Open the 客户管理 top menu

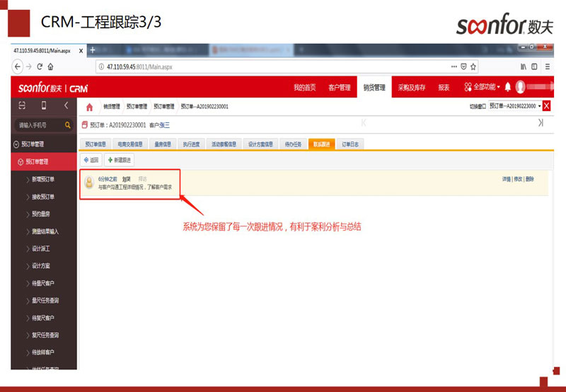(x=339, y=88)
